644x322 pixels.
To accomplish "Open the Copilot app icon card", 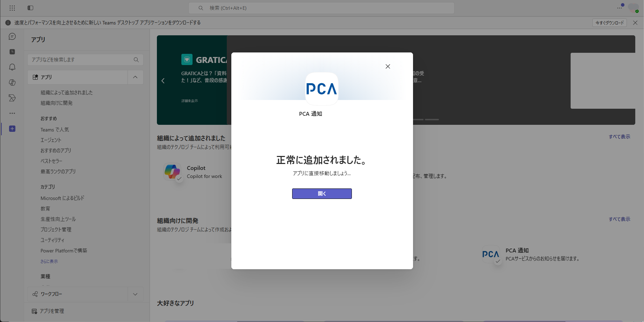I will [x=172, y=172].
